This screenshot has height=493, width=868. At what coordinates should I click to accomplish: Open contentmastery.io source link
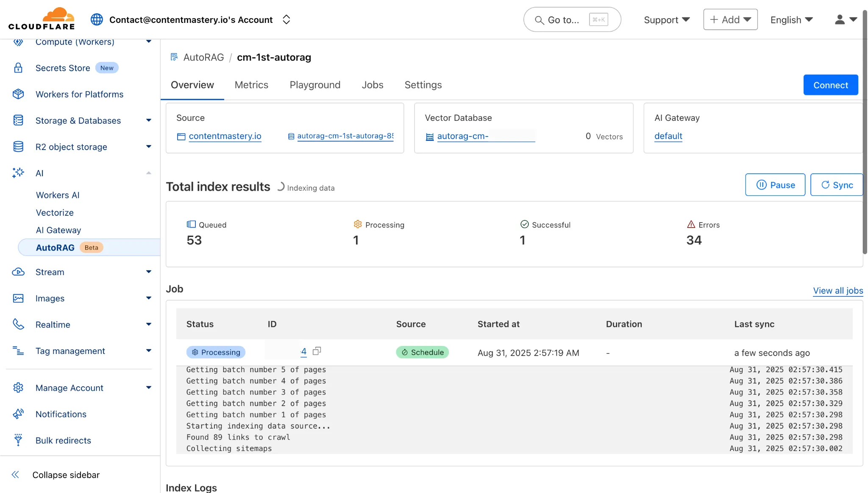225,136
